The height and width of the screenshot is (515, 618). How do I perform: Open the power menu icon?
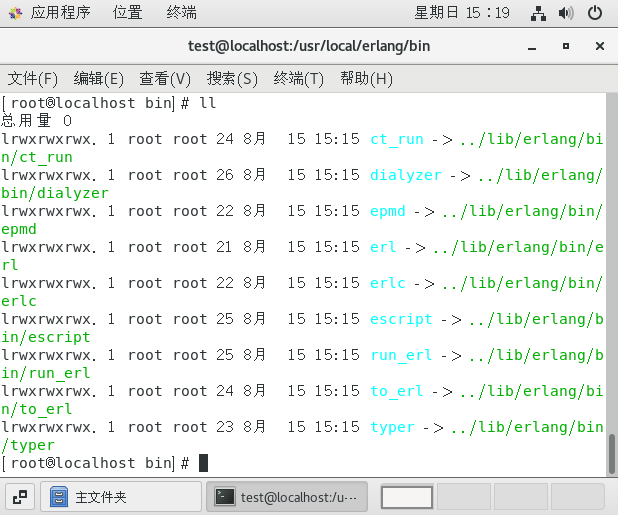[595, 13]
